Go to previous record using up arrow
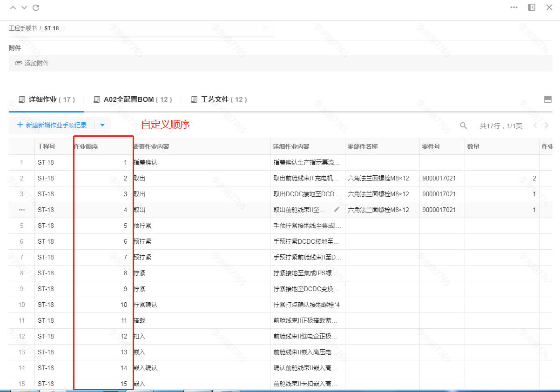560x392 pixels. (x=13, y=7)
